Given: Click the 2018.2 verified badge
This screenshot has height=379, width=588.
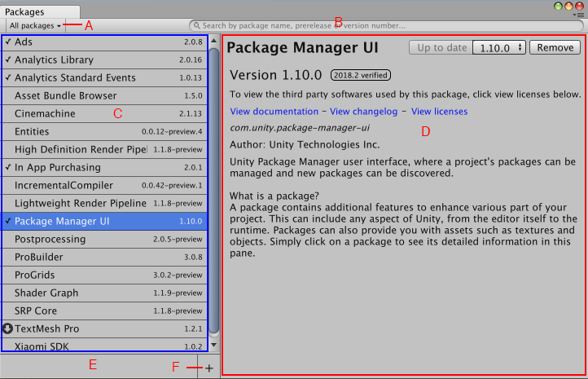Looking at the screenshot, I should click(x=361, y=75).
